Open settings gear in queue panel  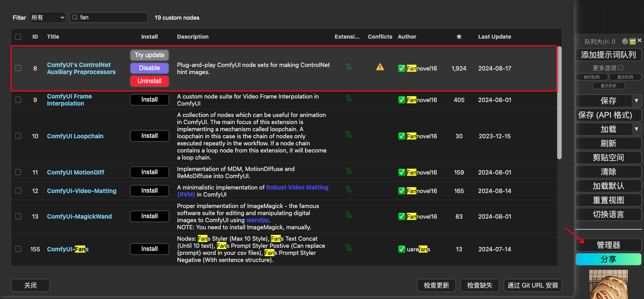point(625,41)
